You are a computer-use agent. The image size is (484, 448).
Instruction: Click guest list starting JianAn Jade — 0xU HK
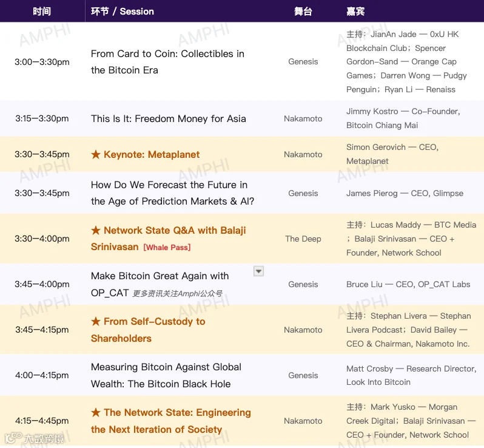(406, 62)
